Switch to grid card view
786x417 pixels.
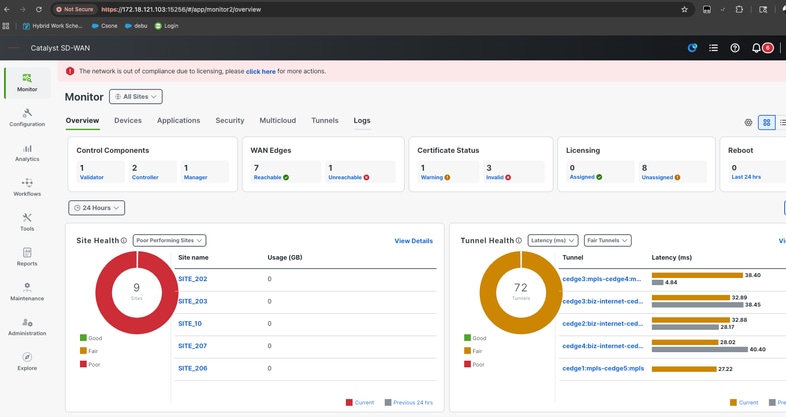coord(767,122)
